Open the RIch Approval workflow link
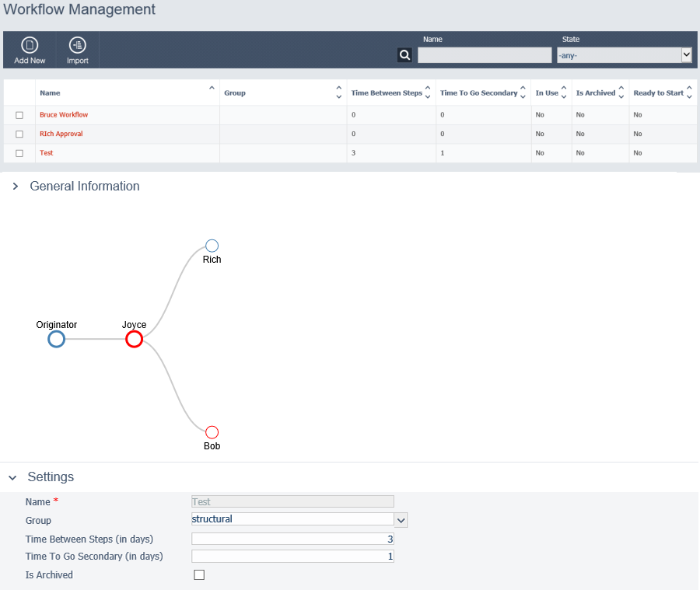Image resolution: width=700 pixels, height=590 pixels. 61,134
